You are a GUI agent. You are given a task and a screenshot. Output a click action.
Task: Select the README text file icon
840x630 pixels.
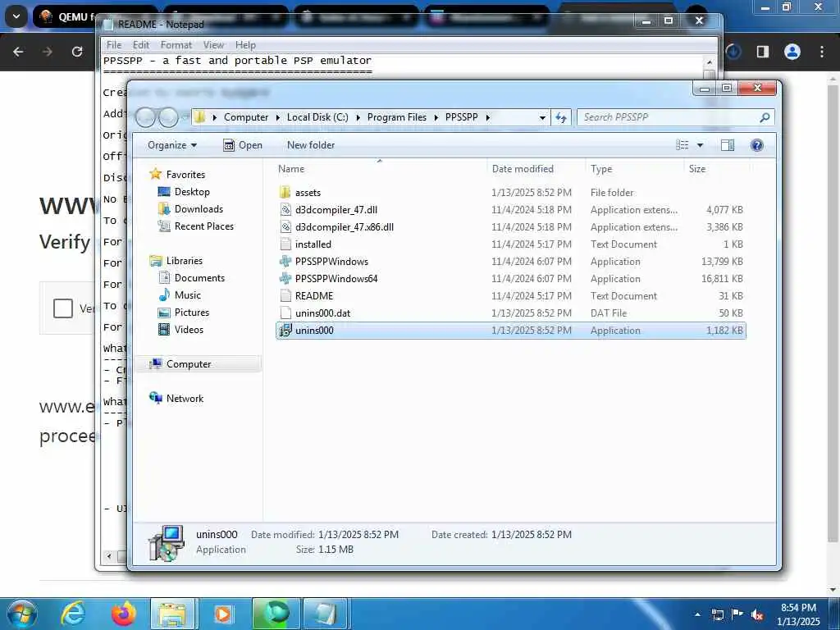[x=285, y=295]
